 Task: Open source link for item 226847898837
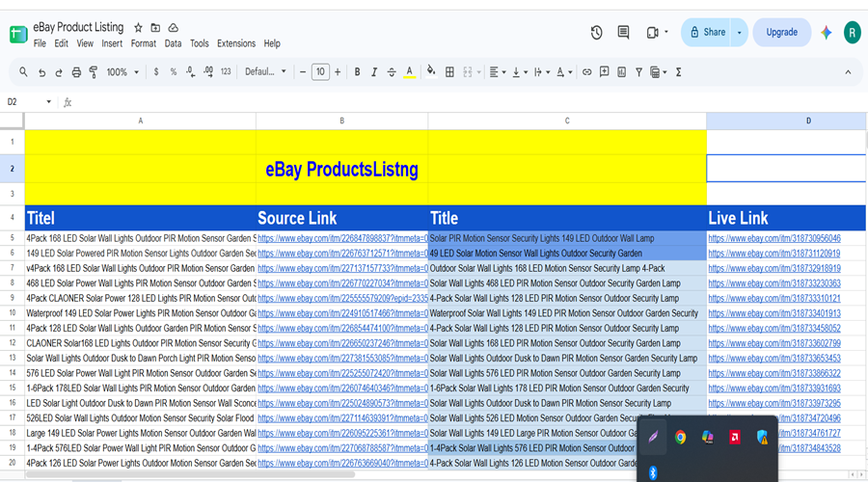tap(342, 238)
